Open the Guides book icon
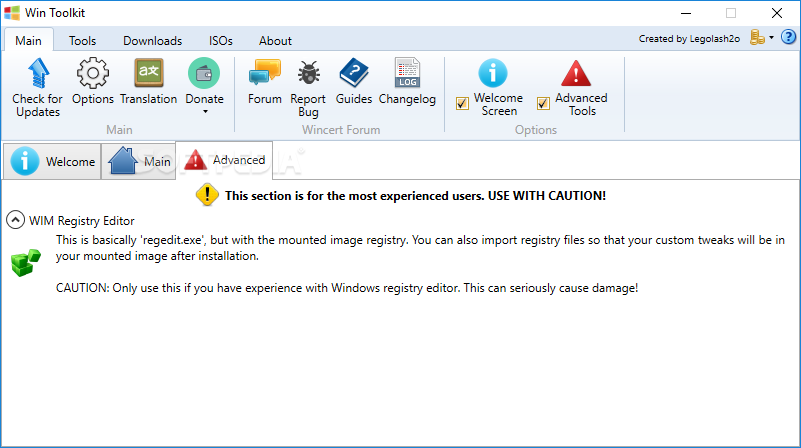 pyautogui.click(x=354, y=73)
